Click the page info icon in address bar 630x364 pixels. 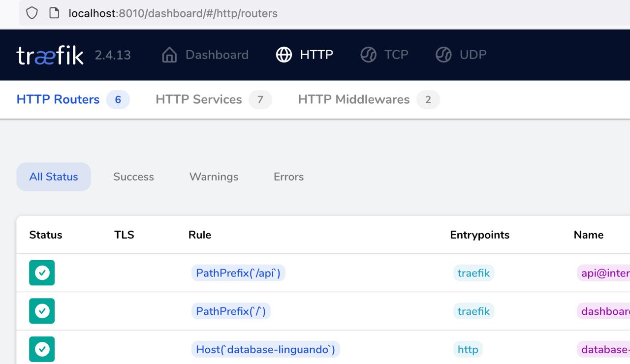coord(54,13)
